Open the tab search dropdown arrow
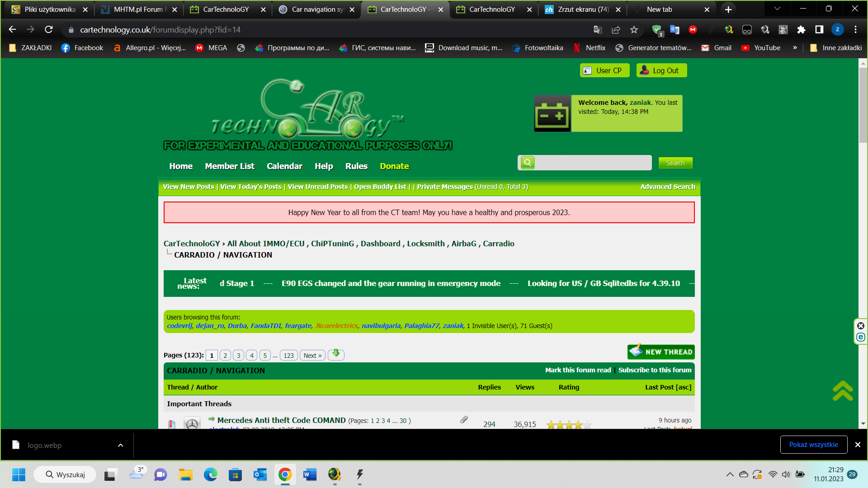Screen dimensions: 868x488 click(777, 9)
